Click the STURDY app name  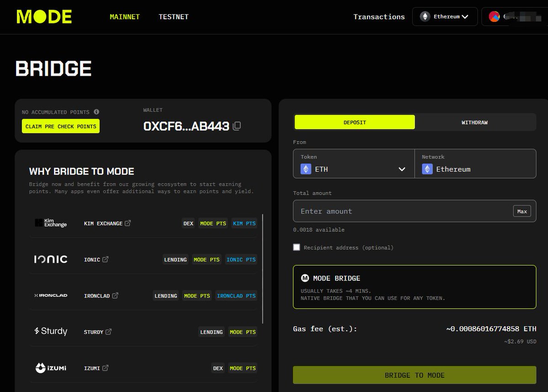tap(94, 332)
